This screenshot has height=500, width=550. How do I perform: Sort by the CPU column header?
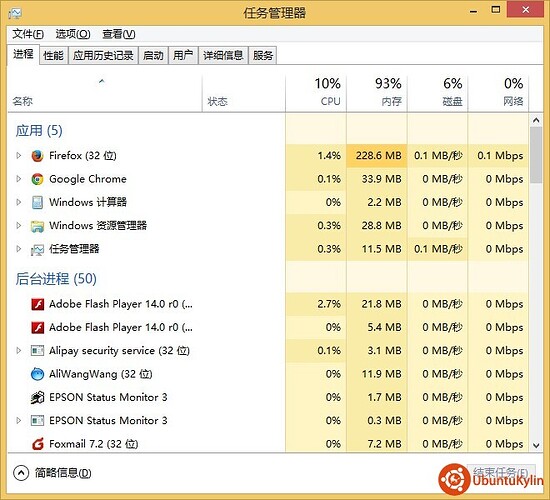point(316,94)
